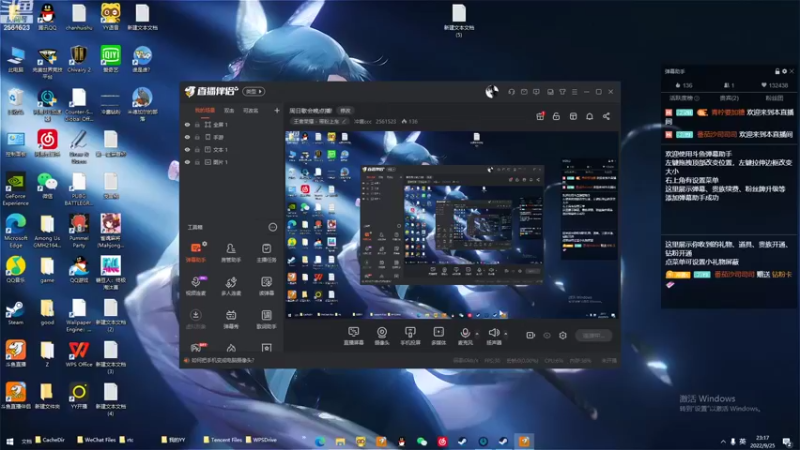Image resolution: width=800 pixels, height=450 pixels.
Task: Hide the 手游 source with eye icon
Action: 187,137
